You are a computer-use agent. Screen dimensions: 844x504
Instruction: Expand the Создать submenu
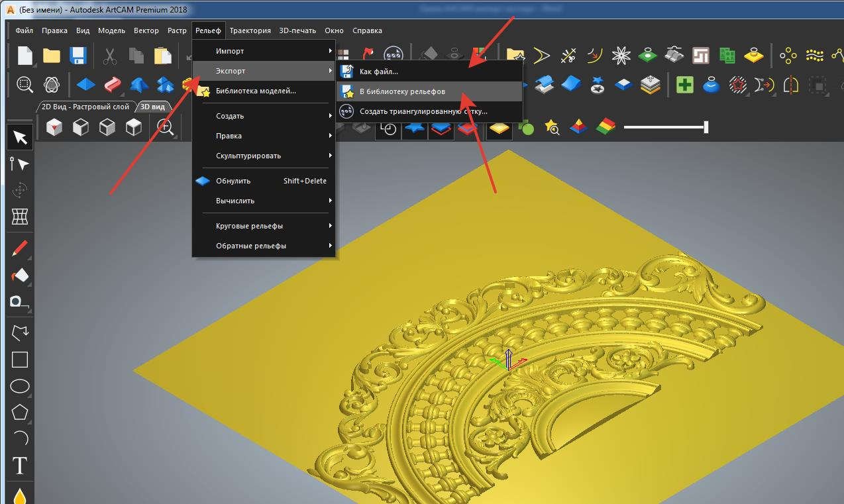click(x=264, y=116)
